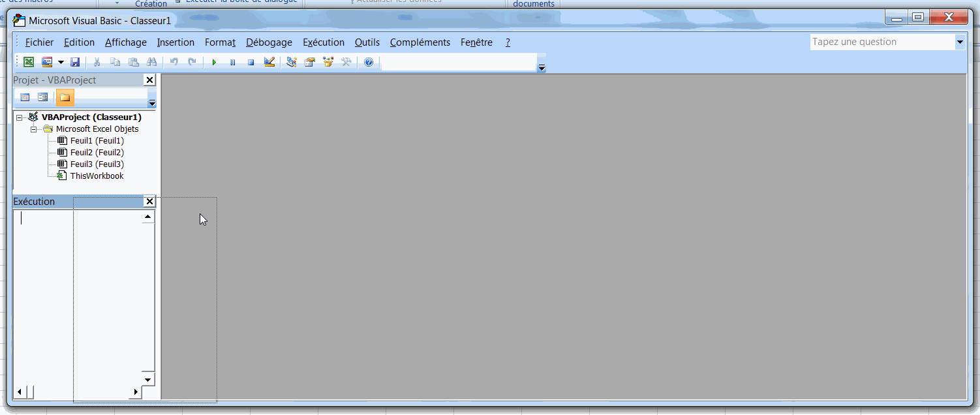Open the Toolbox icon with hammer and wrench
The height and width of the screenshot is (415, 980).
click(346, 63)
